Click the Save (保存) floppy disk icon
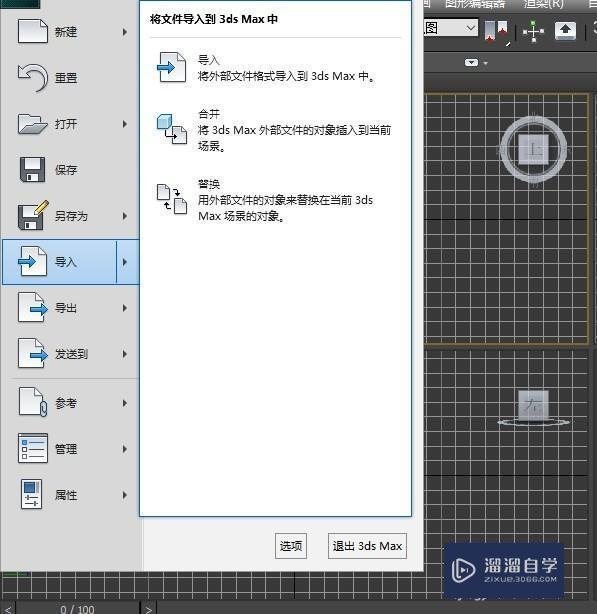 point(32,170)
